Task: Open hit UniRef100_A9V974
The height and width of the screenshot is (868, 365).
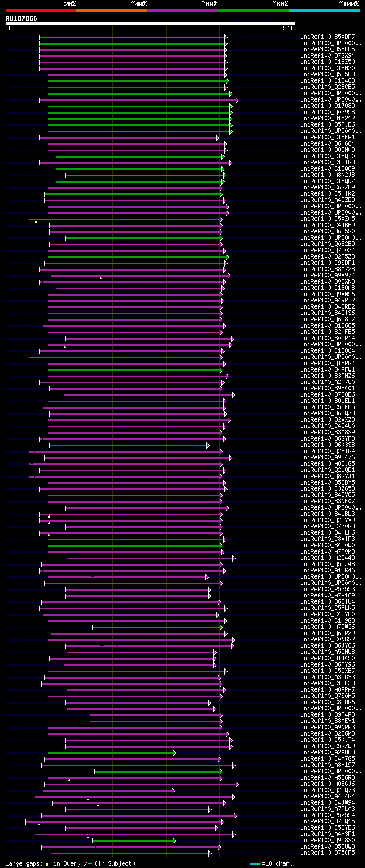Action: pyautogui.click(x=327, y=276)
